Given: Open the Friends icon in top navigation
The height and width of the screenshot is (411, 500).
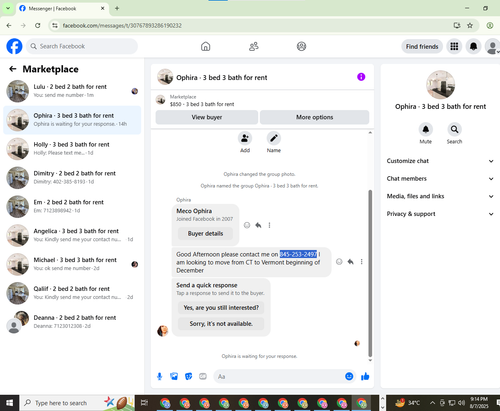Looking at the screenshot, I should click(x=254, y=46).
